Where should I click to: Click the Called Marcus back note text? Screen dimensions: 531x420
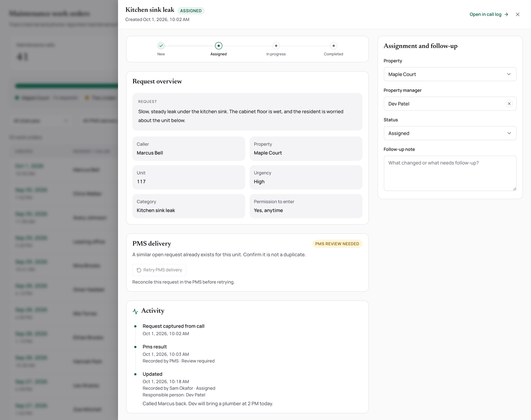[x=208, y=404]
